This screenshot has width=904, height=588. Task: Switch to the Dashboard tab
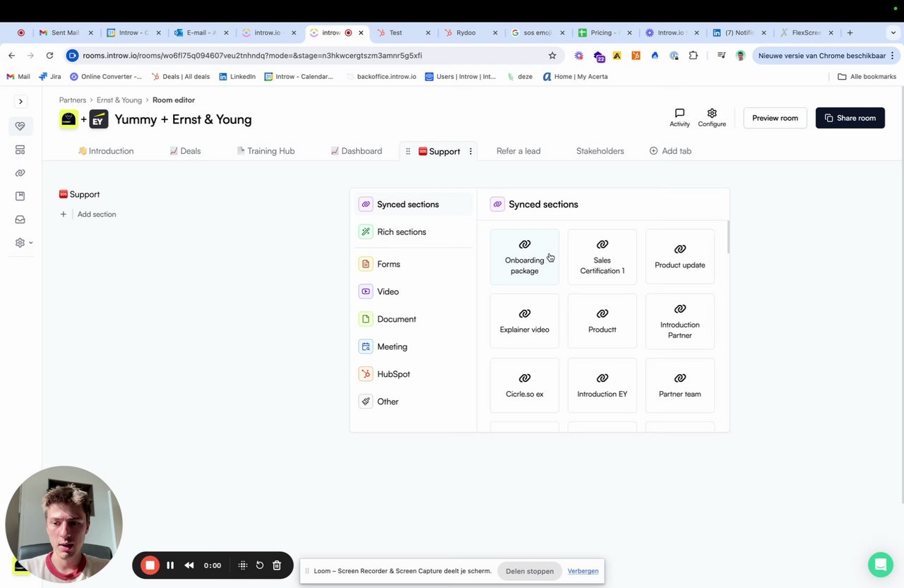356,151
